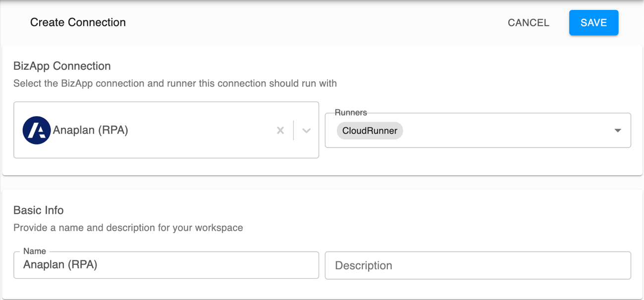The image size is (644, 300).
Task: Expand the Runners dropdown arrow
Action: 617,130
